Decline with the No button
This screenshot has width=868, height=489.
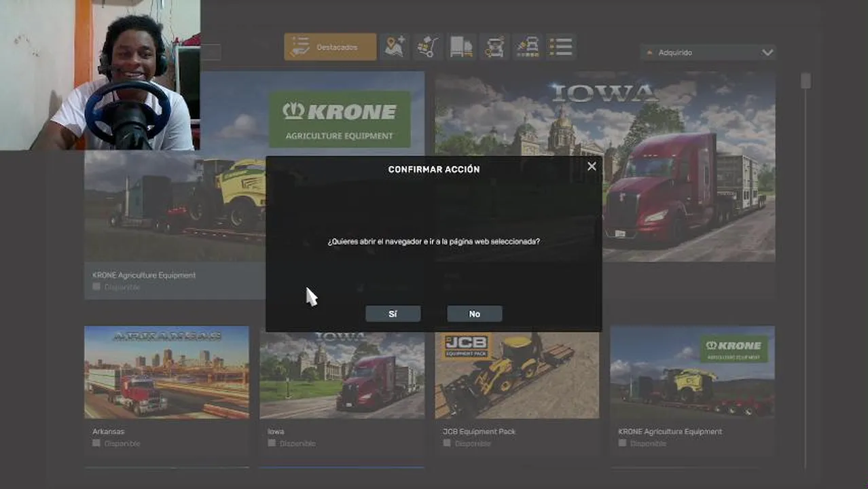pos(474,314)
